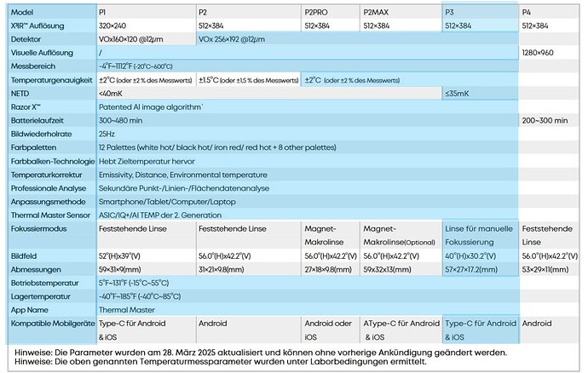
Task: Select the 'Laborbedingungen ermittelt' note line
Action: (x=221, y=362)
